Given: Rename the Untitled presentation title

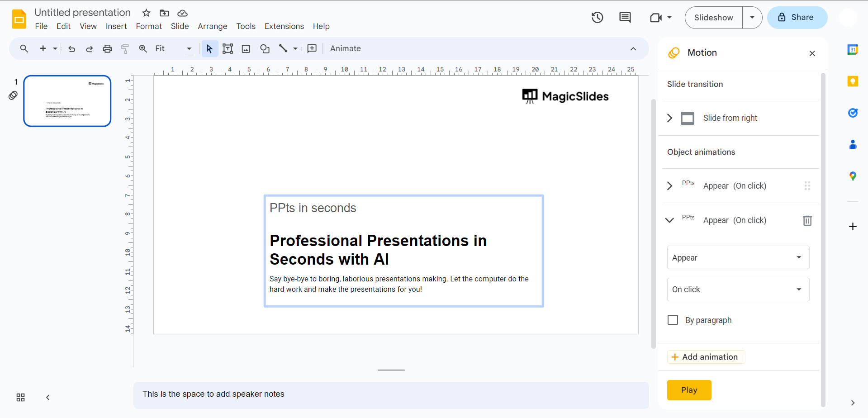Looking at the screenshot, I should (x=83, y=13).
